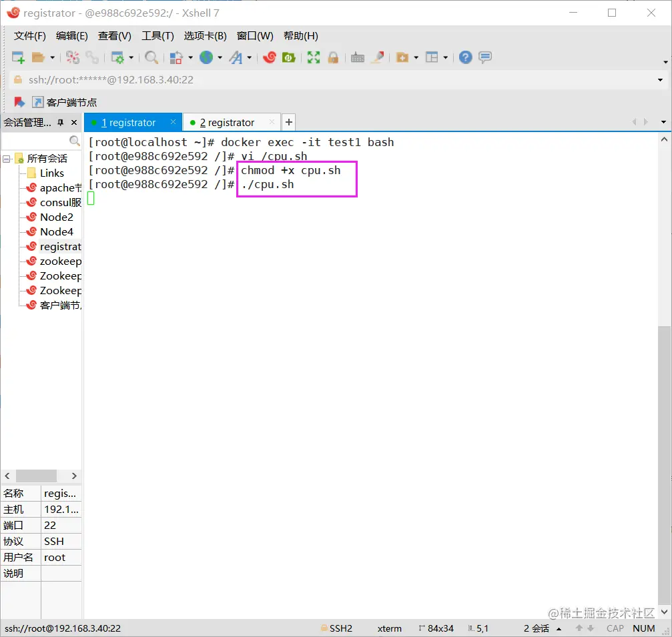672x637 pixels.
Task: Close the 1 registrator tab
Action: pyautogui.click(x=173, y=122)
